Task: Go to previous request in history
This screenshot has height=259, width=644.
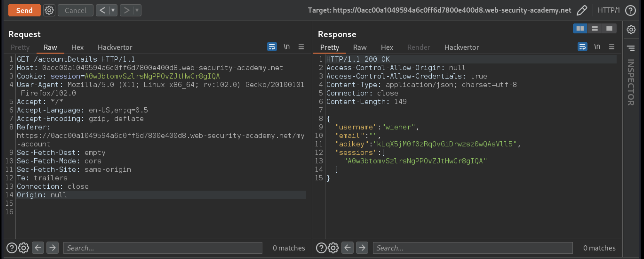Action: (x=102, y=10)
